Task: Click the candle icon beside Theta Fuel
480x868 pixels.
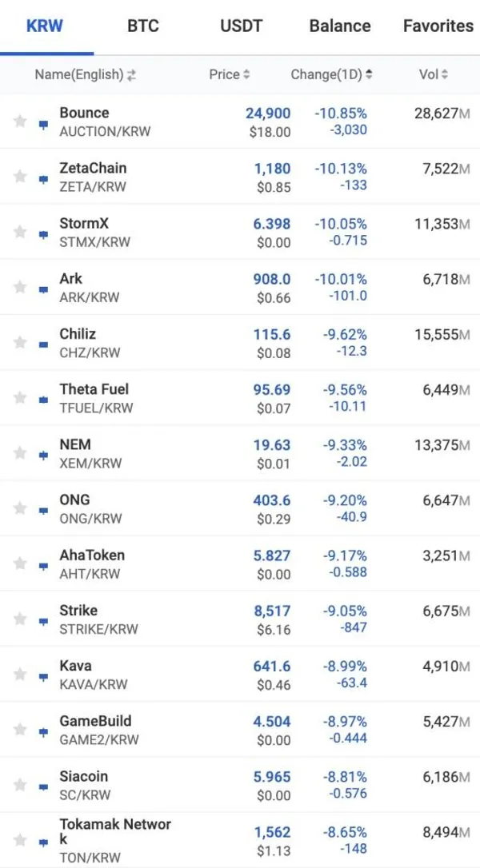Action: (44, 400)
